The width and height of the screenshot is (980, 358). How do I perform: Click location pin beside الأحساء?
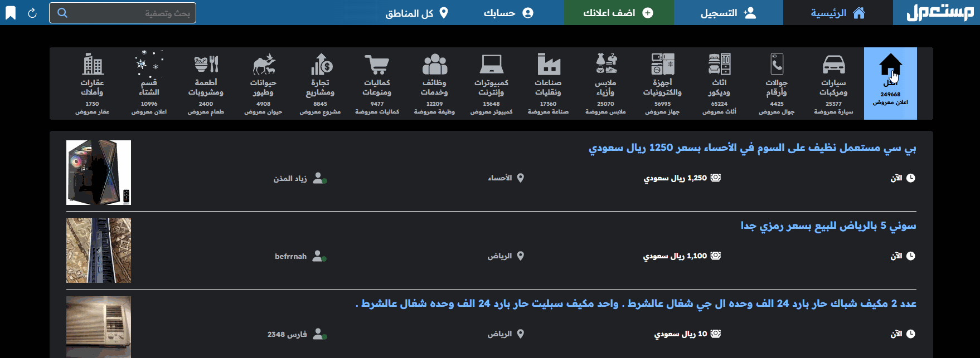(521, 178)
